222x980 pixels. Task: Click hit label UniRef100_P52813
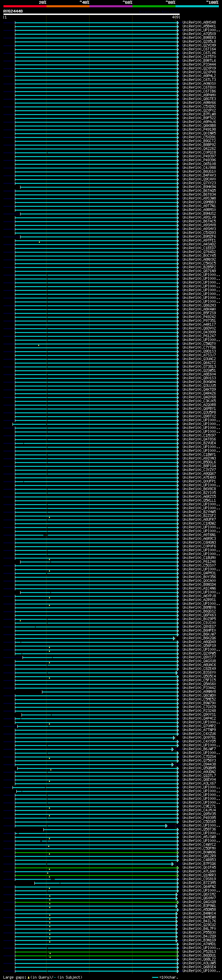(x=199, y=951)
